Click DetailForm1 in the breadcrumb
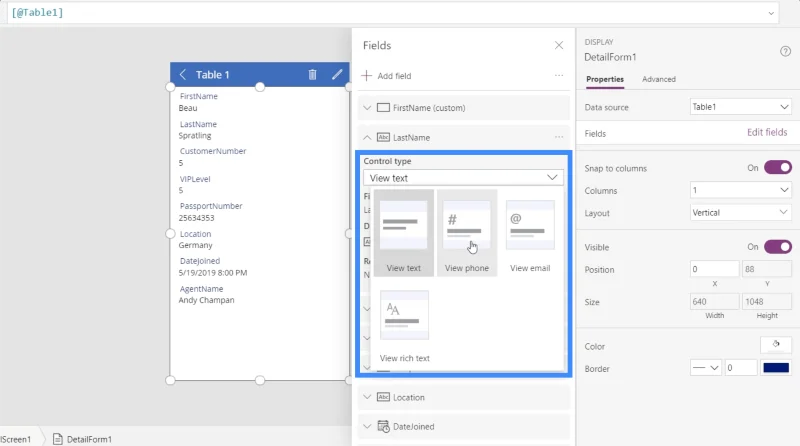This screenshot has height=446, width=800. point(89,439)
